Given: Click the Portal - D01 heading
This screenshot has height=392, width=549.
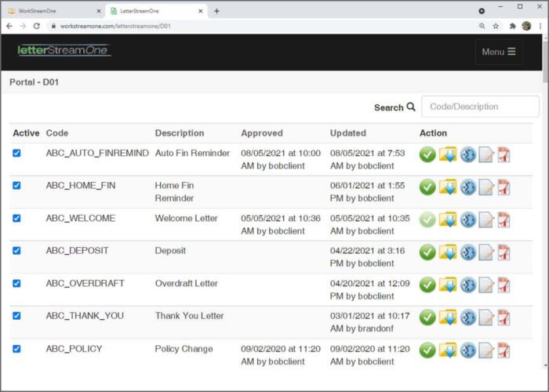Looking at the screenshot, I should [x=34, y=82].
